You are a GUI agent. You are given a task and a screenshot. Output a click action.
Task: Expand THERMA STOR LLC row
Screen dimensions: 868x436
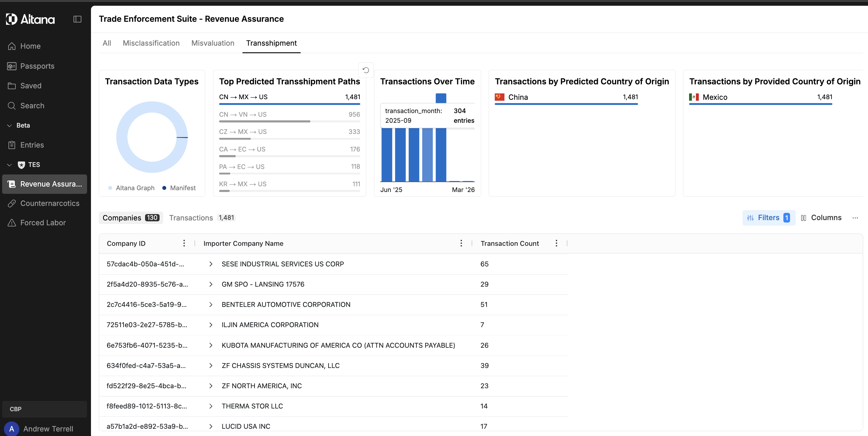(x=211, y=406)
